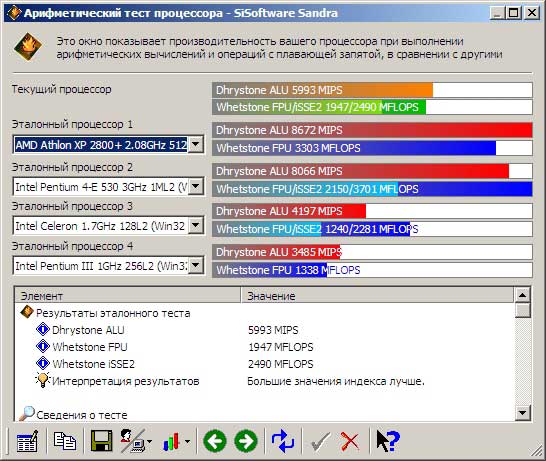546x461 pixels.
Task: Click the current Dhrystone ALU 5993 MIPS bar
Action: [372, 90]
